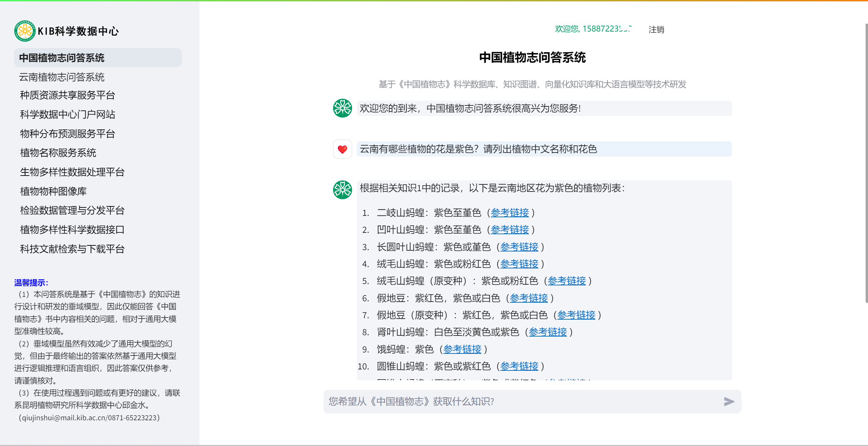Open 物种分布预测服务平台
Viewport: 868px width, 446px height.
coord(67,134)
